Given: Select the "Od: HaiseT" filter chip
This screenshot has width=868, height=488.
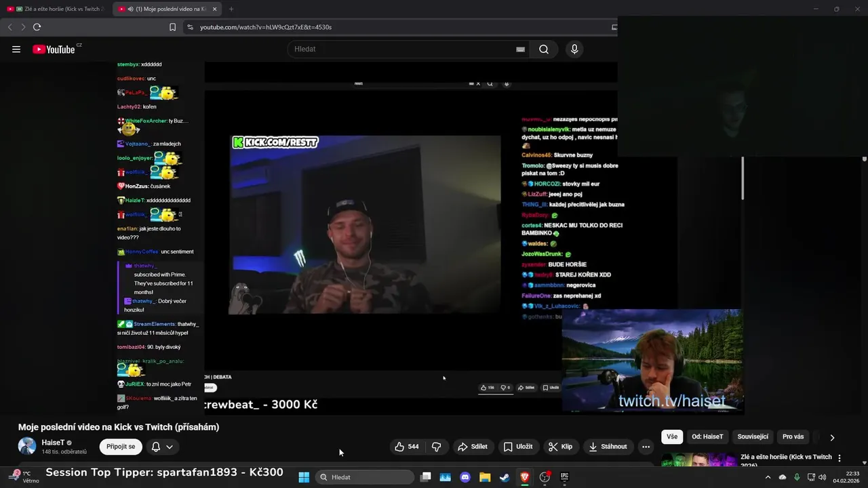Looking at the screenshot, I should [707, 436].
